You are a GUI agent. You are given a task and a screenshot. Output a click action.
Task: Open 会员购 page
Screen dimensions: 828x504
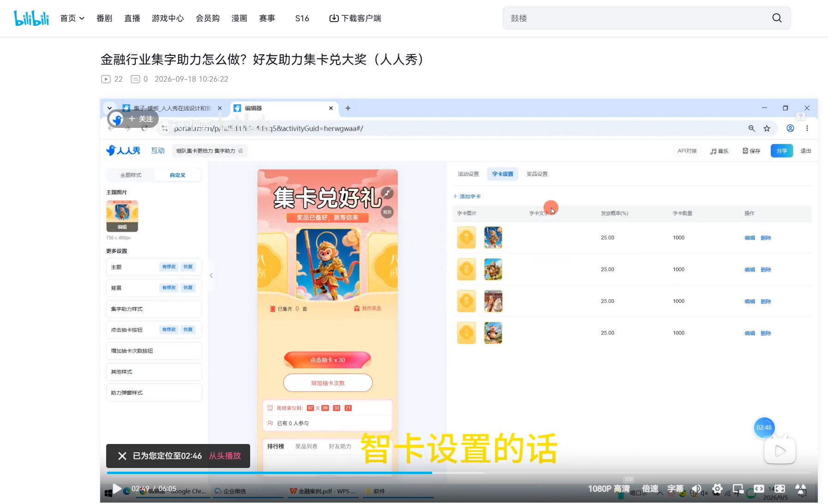point(208,18)
